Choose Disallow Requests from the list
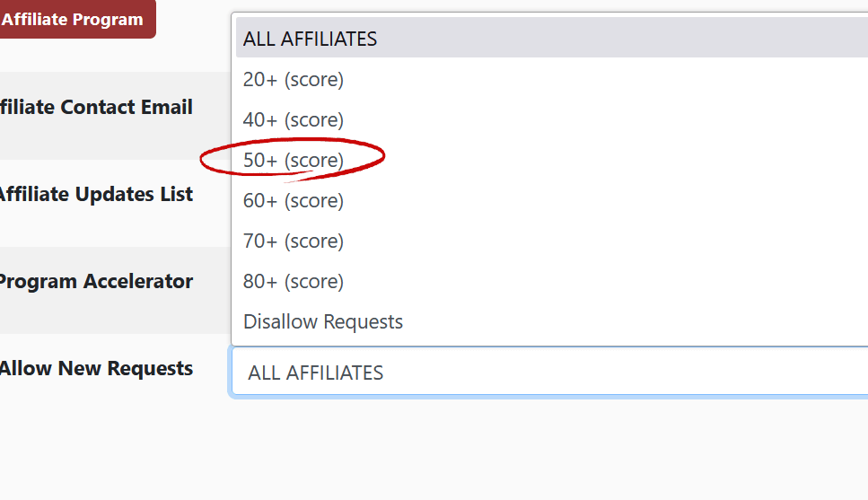The image size is (868, 500). (x=323, y=321)
